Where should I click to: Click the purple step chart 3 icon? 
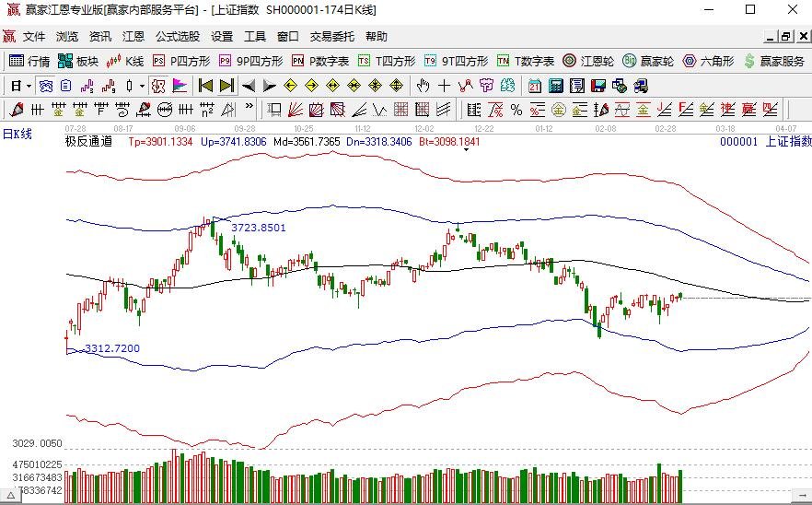pyautogui.click(x=87, y=86)
